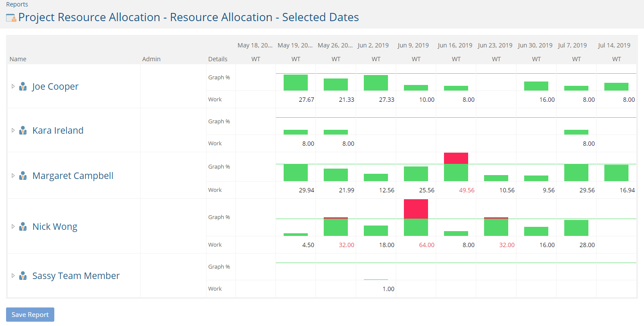Open Joe Cooper's resource link
This screenshot has height=326, width=644.
[x=55, y=87]
